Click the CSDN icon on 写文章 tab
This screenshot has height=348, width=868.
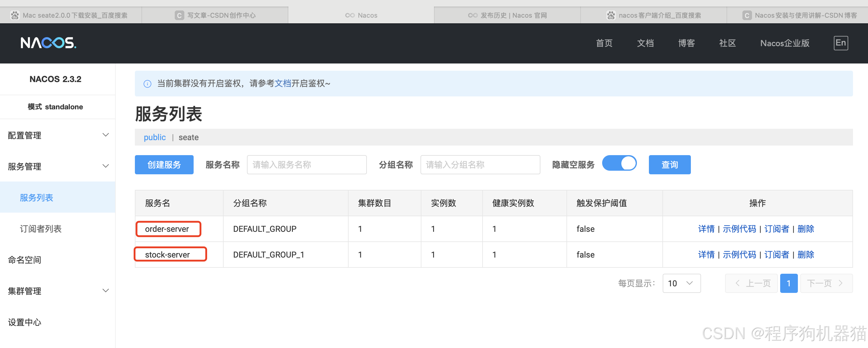click(x=179, y=16)
